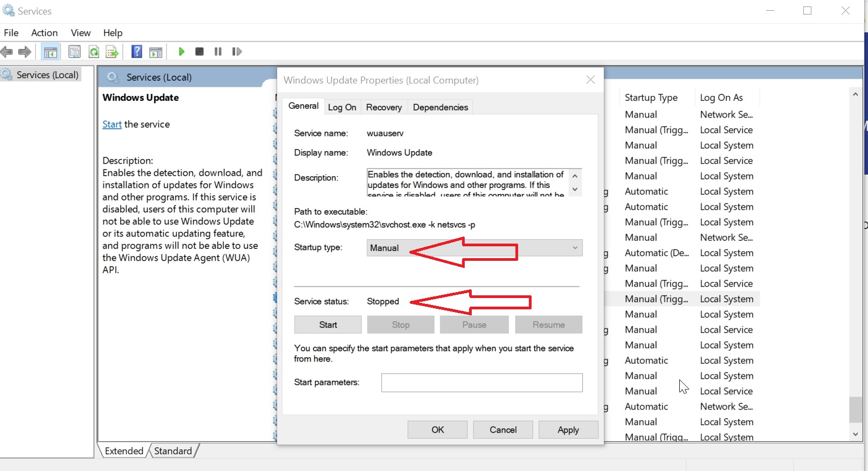Screen dimensions: 868x471
Task: Click the services list scrollbar thumb
Action: pyautogui.click(x=856, y=410)
